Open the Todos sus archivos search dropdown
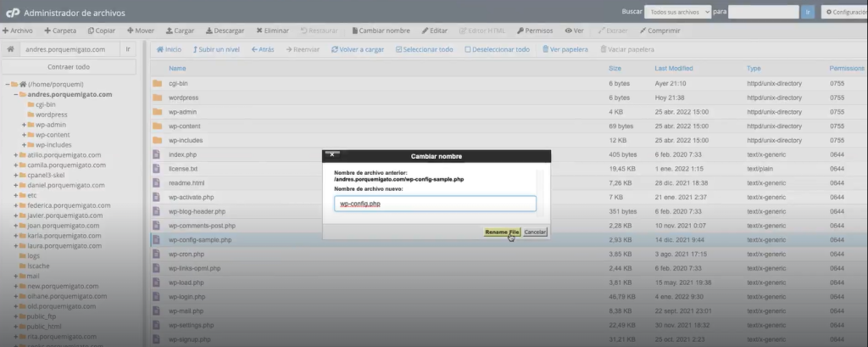The width and height of the screenshot is (868, 347). coord(676,13)
